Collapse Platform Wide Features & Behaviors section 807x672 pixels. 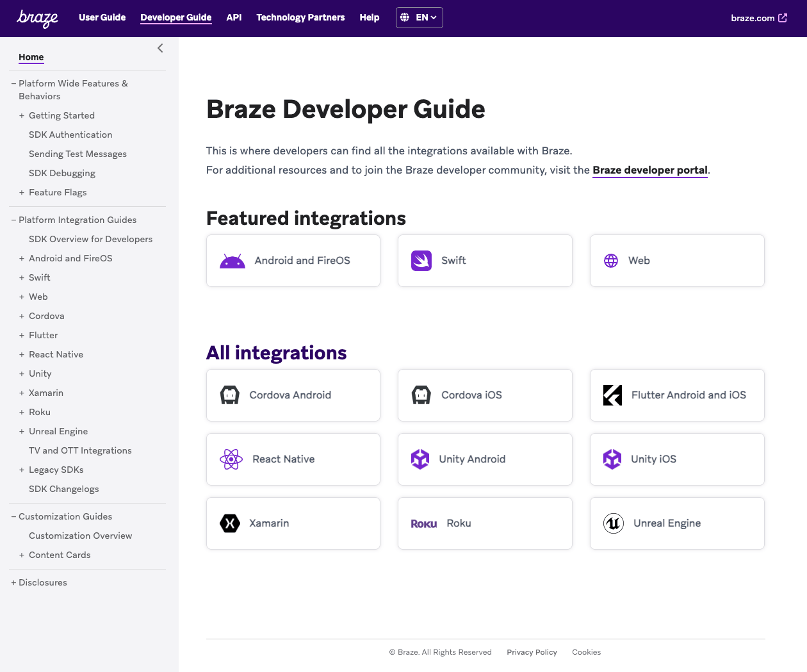click(13, 83)
